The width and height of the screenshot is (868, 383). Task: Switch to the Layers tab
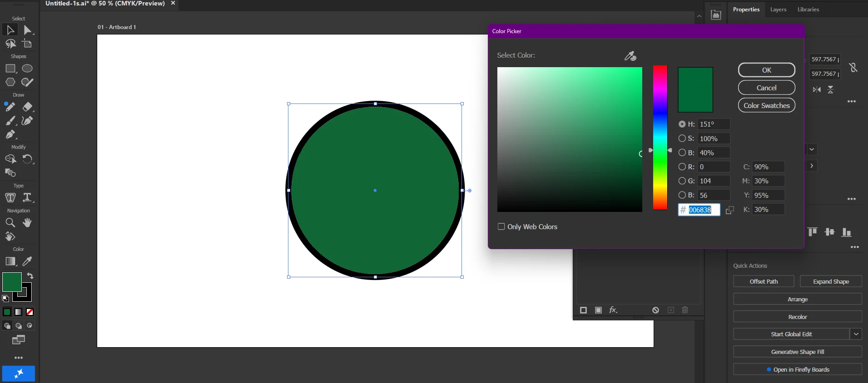778,9
